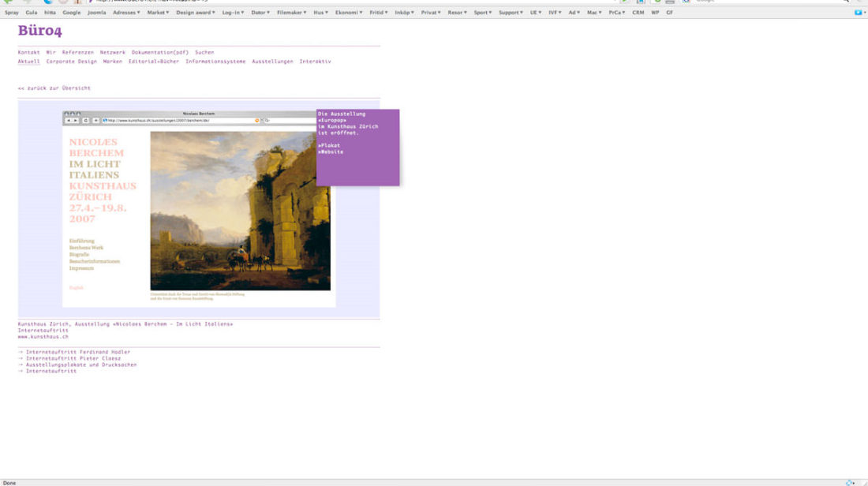Click the Plakat link in purple box
The height and width of the screenshot is (486, 868).
[329, 146]
